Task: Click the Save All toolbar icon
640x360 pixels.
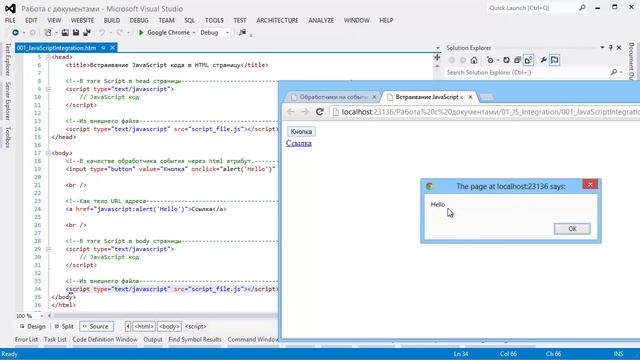Action: pos(87,32)
